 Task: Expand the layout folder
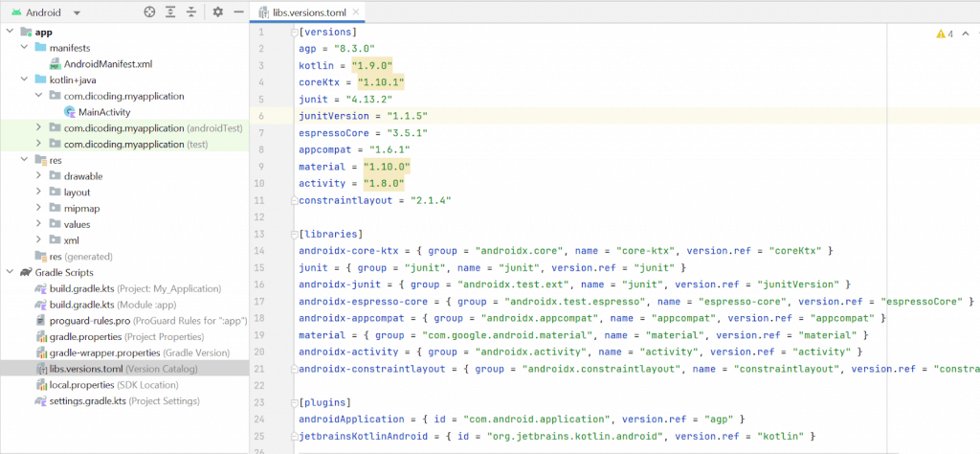coord(38,192)
